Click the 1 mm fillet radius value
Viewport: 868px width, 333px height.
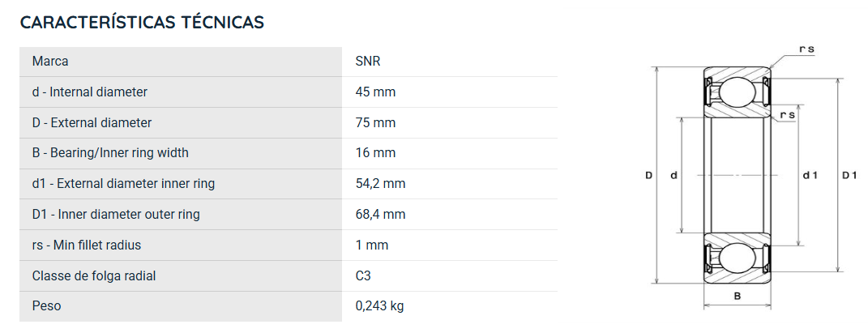click(x=371, y=245)
